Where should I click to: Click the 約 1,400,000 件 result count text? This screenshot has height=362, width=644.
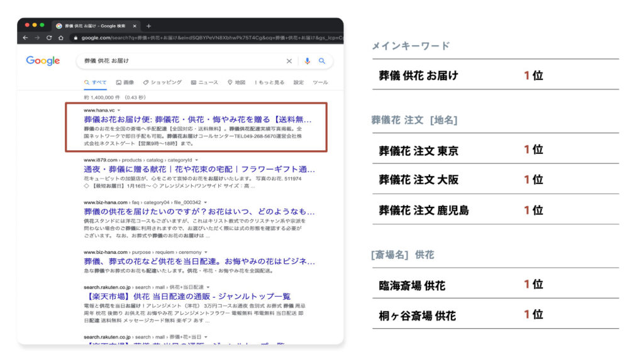click(102, 97)
